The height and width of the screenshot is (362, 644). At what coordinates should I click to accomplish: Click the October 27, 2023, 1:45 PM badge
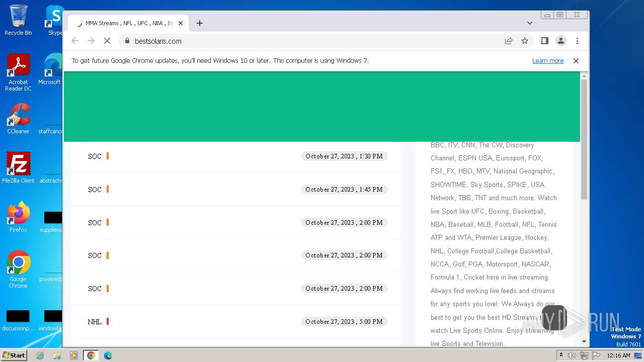pyautogui.click(x=344, y=190)
